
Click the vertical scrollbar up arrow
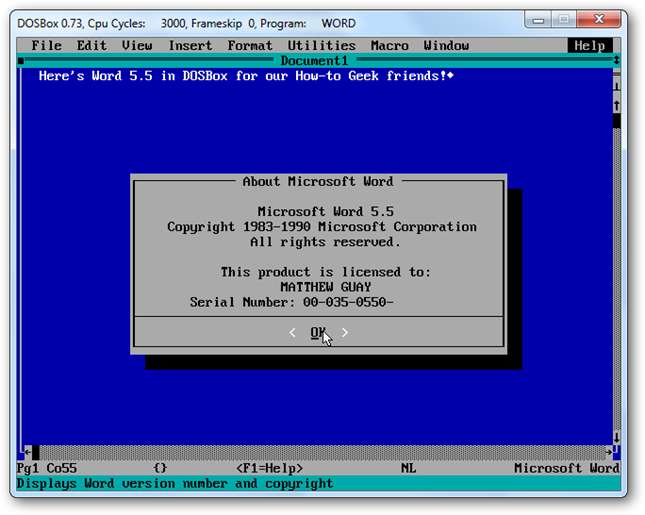[x=616, y=105]
